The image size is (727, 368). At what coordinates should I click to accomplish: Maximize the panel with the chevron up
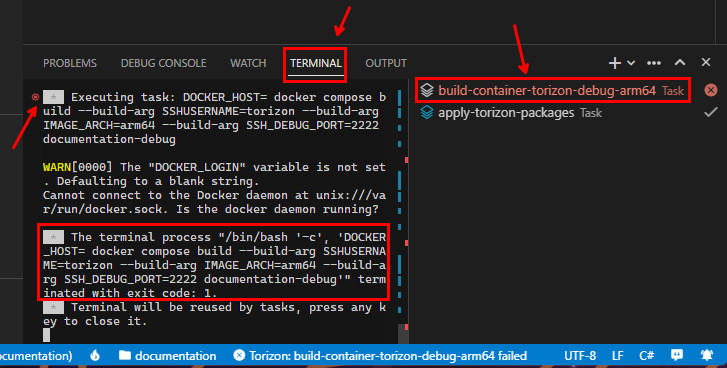point(680,62)
